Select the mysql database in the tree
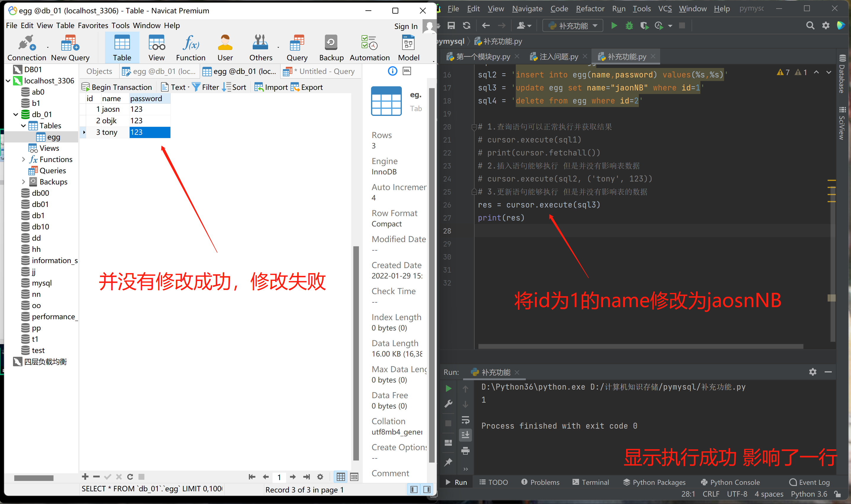The width and height of the screenshot is (851, 504). (41, 283)
